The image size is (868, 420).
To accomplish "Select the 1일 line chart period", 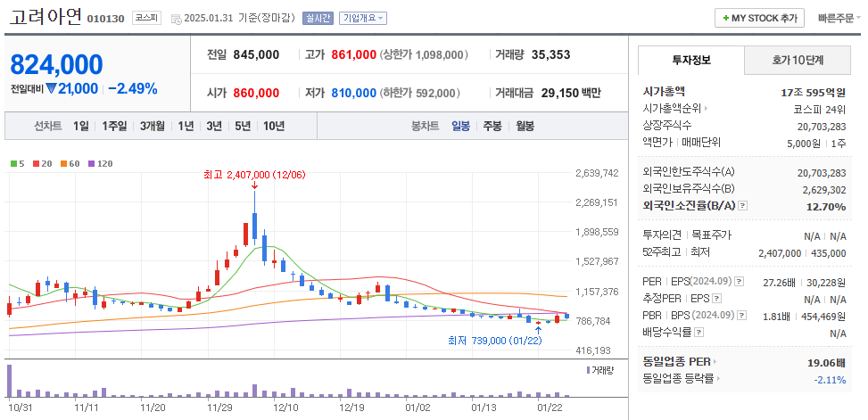I will 81,126.
